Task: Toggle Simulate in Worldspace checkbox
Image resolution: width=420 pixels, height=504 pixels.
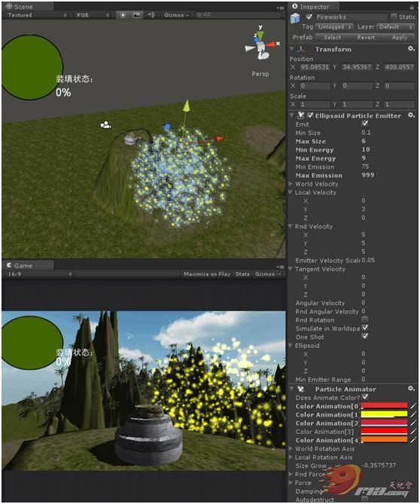Action: (x=365, y=328)
